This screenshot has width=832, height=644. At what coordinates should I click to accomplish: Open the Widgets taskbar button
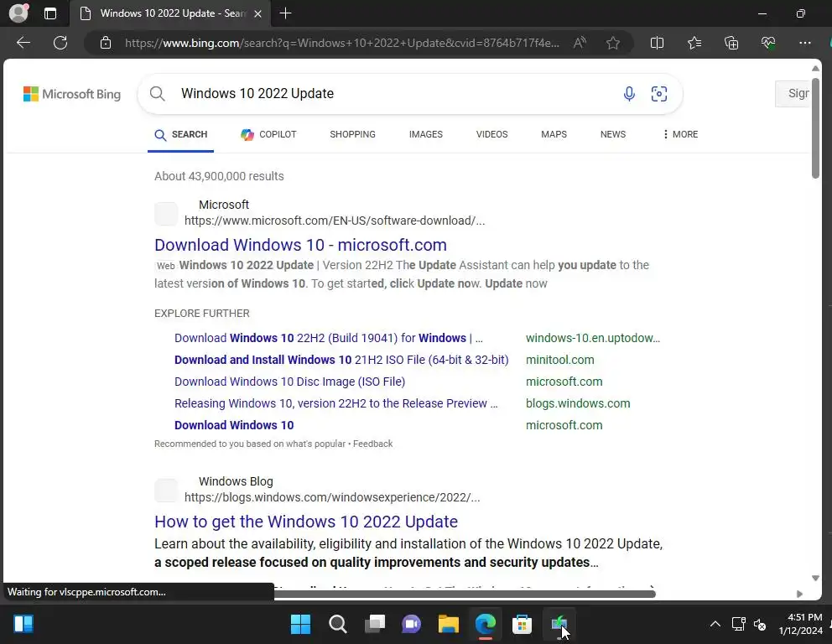pyautogui.click(x=23, y=624)
